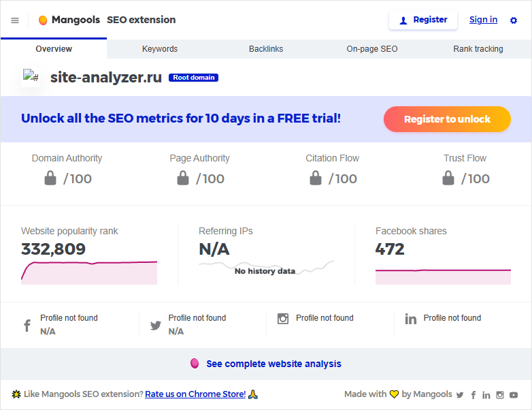Click the Register button
The image size is (532, 410).
[423, 20]
